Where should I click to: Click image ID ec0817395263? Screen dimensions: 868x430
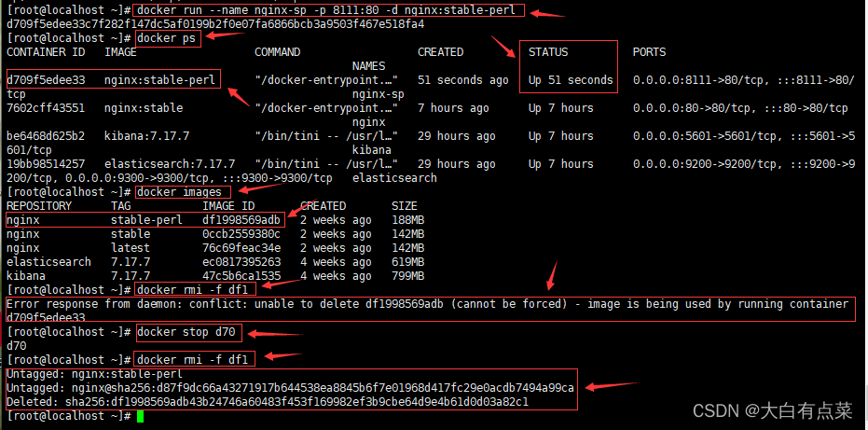[x=241, y=261]
